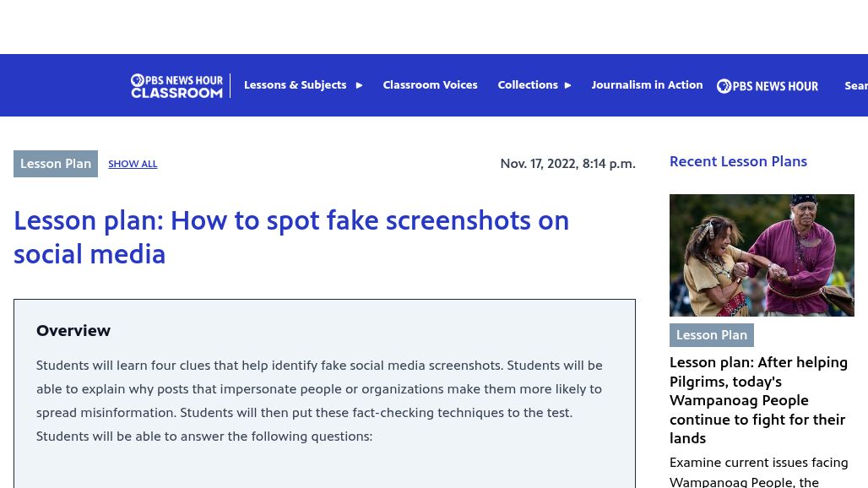Expand the Lessons & Subjects arrow
This screenshot has width=868, height=488.
(x=359, y=85)
